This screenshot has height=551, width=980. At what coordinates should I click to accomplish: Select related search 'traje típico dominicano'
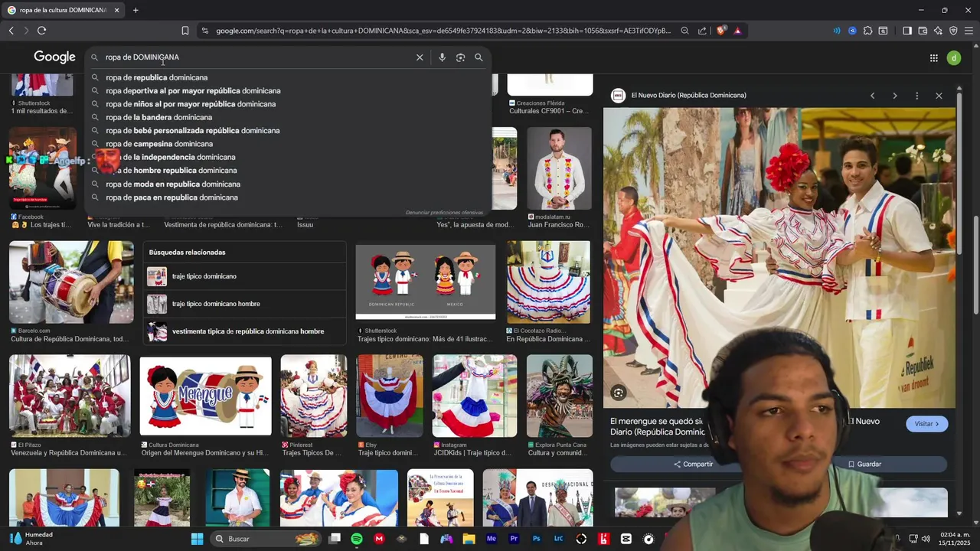[244, 276]
